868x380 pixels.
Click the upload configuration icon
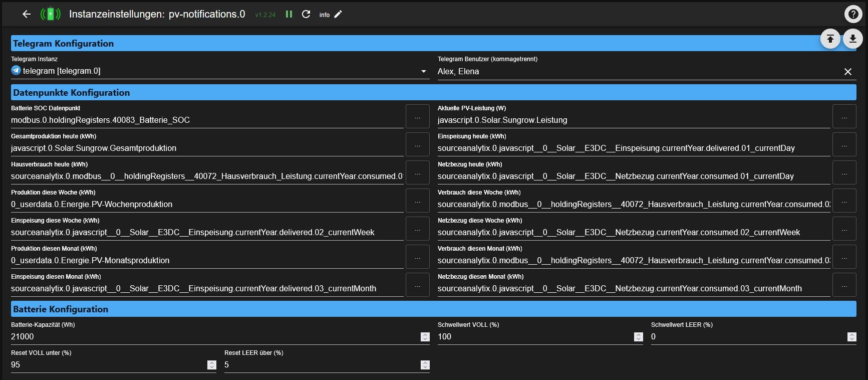[x=830, y=39]
